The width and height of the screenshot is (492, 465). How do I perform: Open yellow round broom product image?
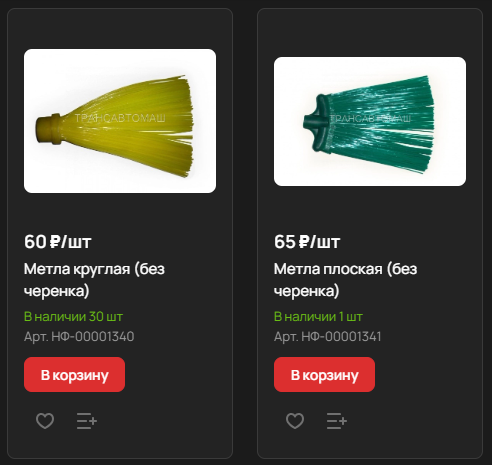[x=120, y=121]
